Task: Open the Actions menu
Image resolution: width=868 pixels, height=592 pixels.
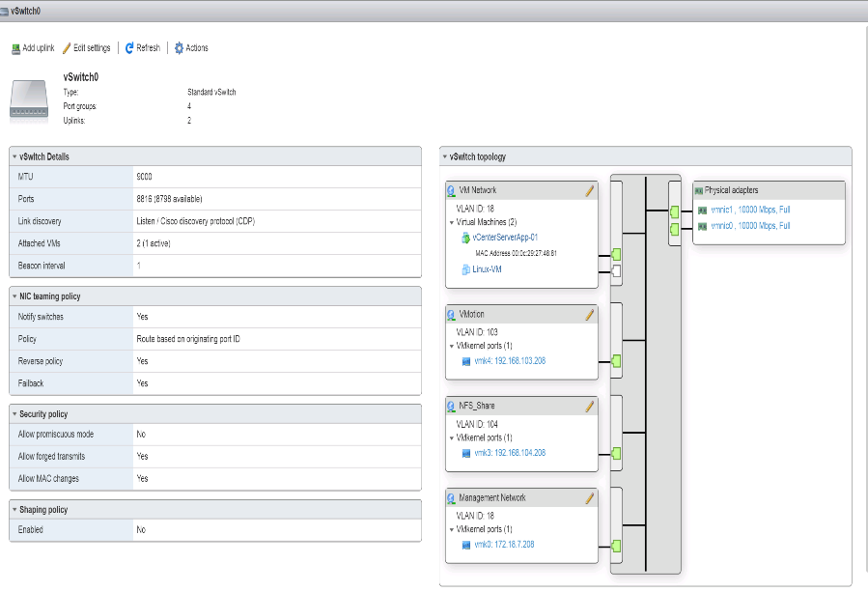Action: tap(190, 48)
